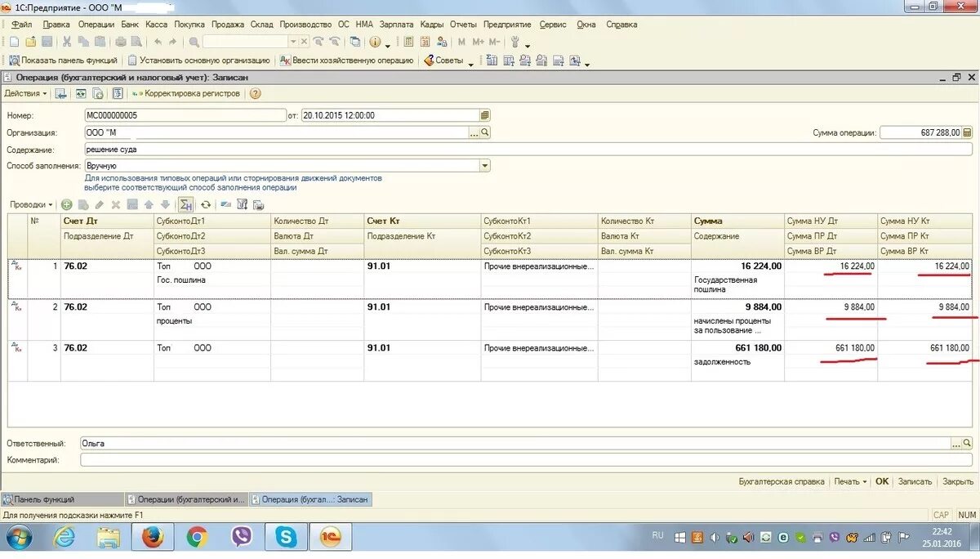The image size is (980, 559).
Task: Click the Закрыть button
Action: (x=957, y=481)
